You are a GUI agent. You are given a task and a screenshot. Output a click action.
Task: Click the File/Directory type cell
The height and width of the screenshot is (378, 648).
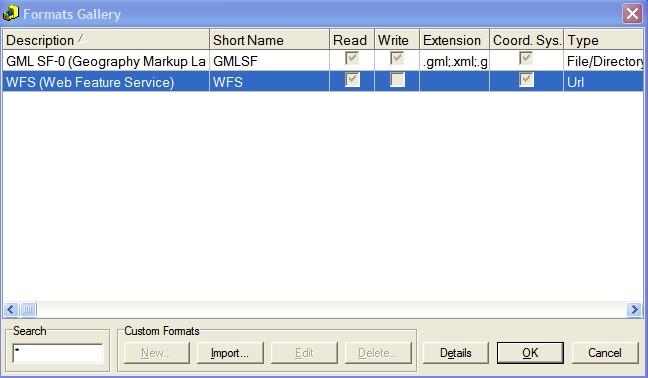pos(603,61)
